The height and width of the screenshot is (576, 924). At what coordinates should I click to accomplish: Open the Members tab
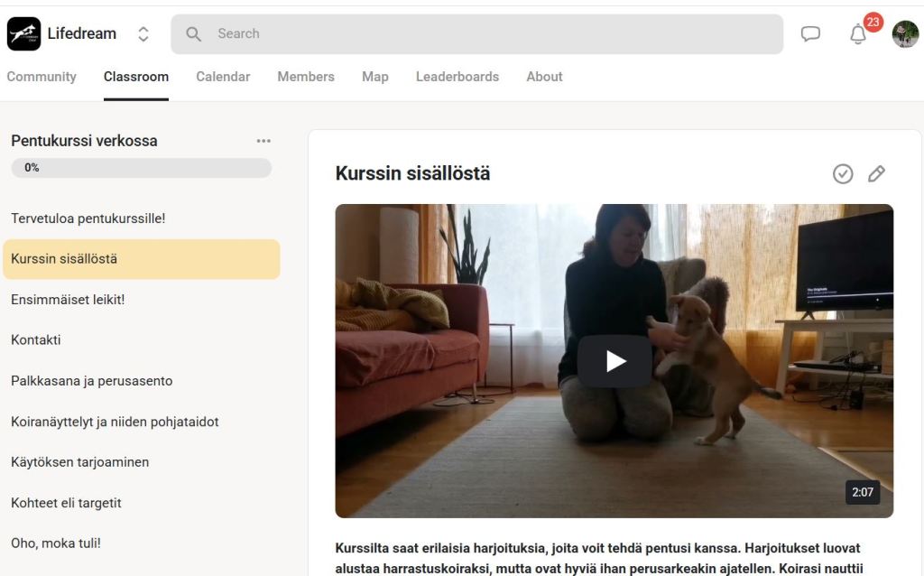click(306, 77)
